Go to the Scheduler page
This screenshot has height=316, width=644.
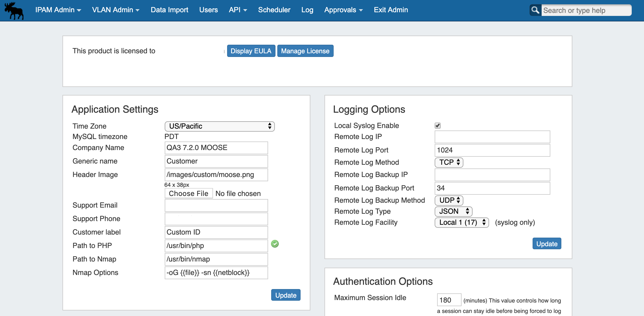(274, 10)
